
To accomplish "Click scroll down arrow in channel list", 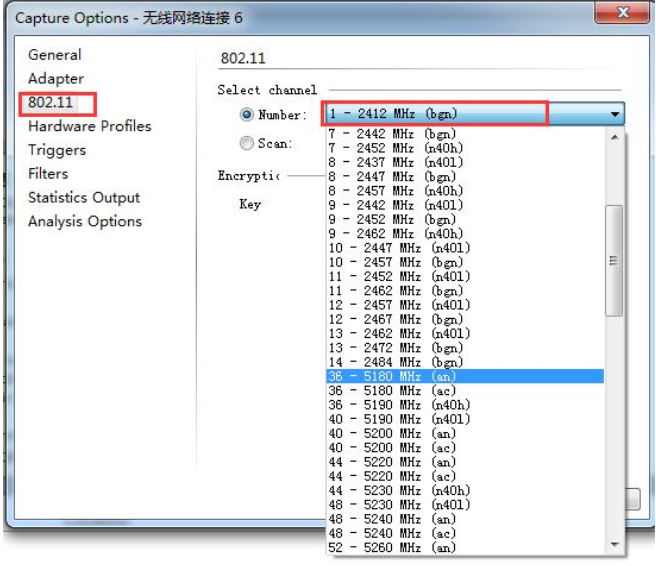I will [x=614, y=545].
